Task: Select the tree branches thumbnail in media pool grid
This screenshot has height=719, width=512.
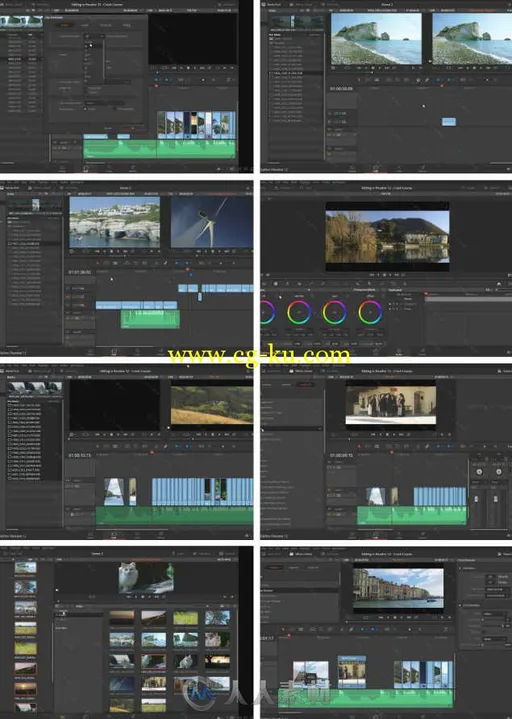Action: coord(217,618)
